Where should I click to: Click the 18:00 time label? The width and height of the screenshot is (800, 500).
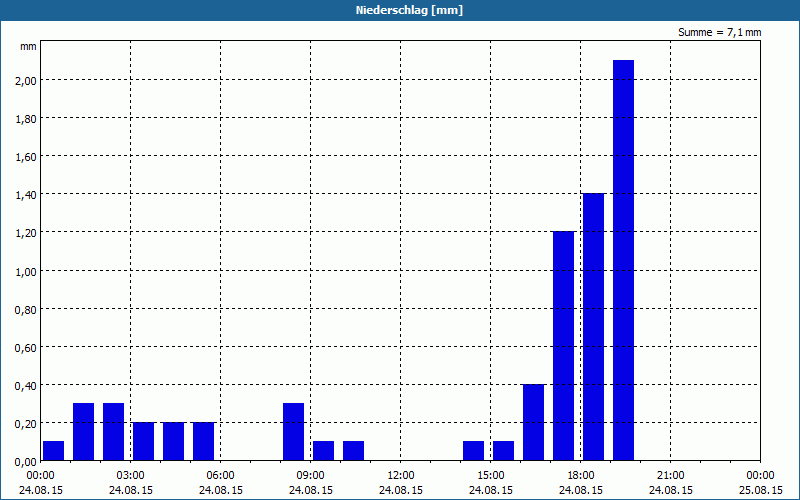[x=581, y=476]
